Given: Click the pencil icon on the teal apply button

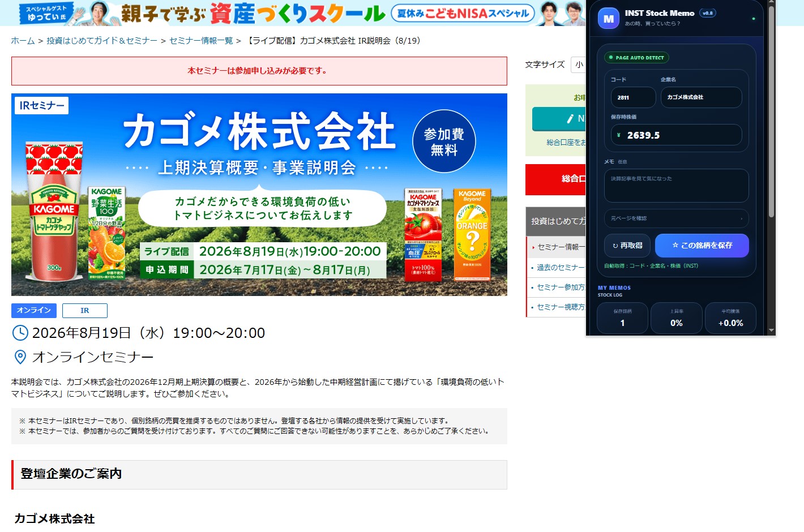Looking at the screenshot, I should pyautogui.click(x=570, y=119).
